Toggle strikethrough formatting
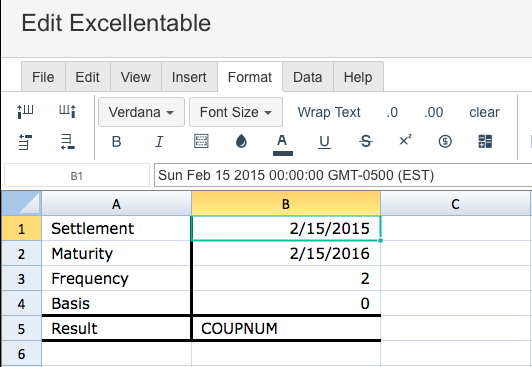532x367 pixels. (x=366, y=141)
